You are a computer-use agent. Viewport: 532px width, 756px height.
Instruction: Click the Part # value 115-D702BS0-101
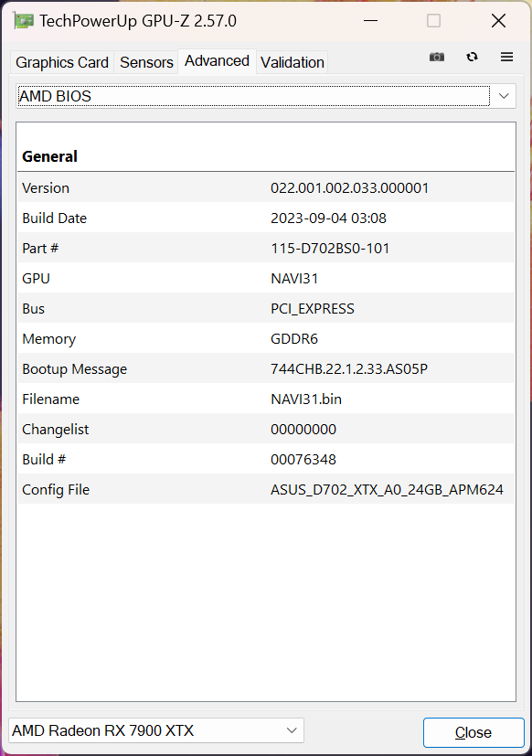330,249
